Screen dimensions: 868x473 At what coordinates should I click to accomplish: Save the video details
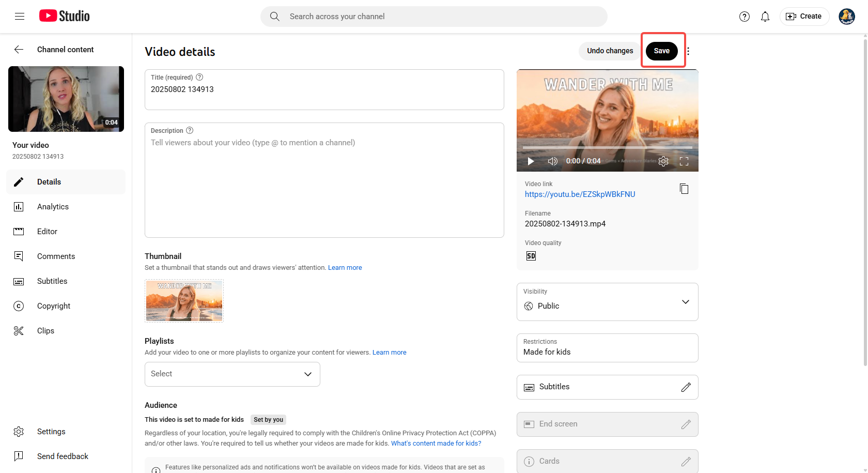662,51
